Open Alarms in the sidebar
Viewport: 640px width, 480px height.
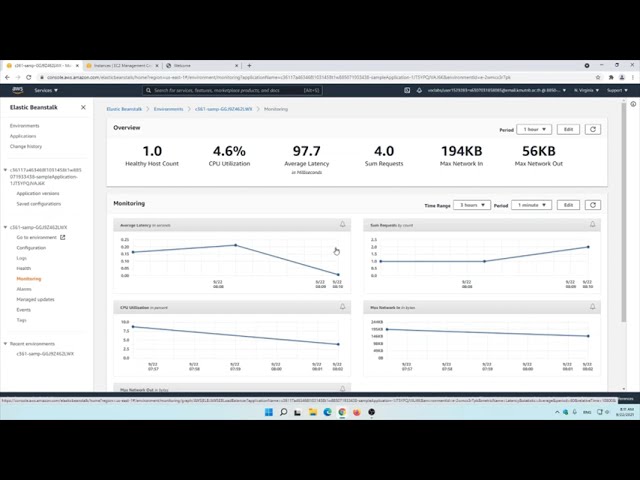coord(24,289)
